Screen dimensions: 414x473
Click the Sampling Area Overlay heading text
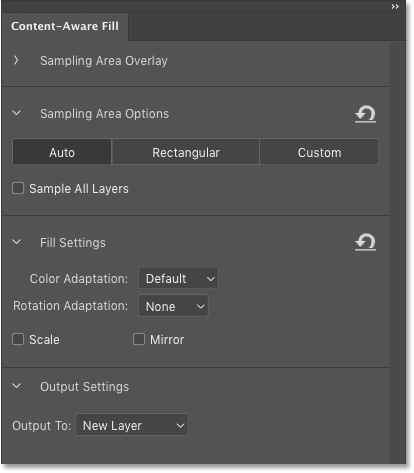click(104, 61)
